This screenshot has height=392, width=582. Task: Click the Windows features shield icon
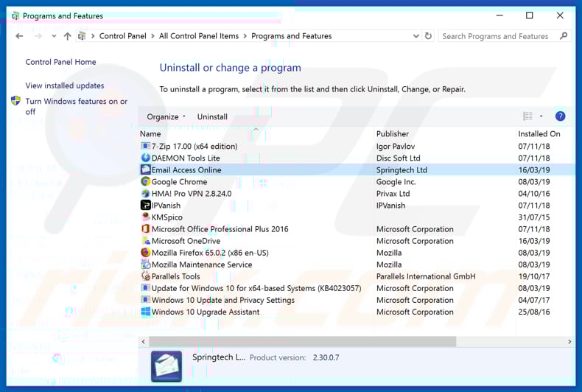point(15,101)
